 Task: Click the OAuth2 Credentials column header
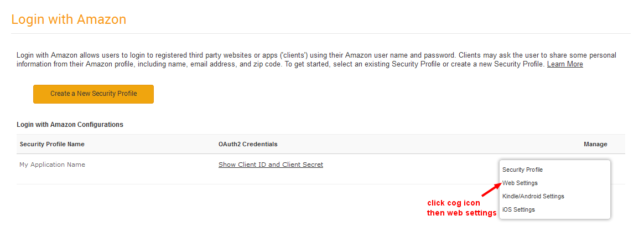point(248,144)
